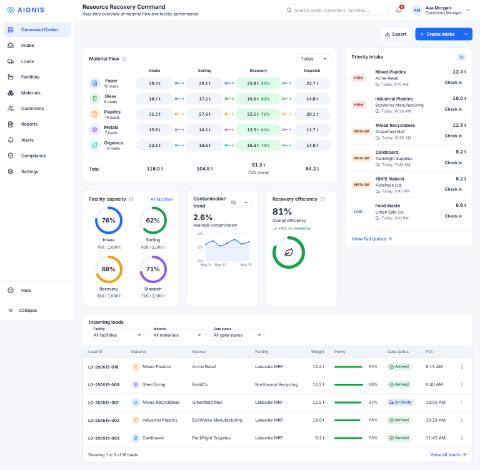Click the 62% Sorting capacity ring
The height and width of the screenshot is (470, 480).
[x=153, y=220]
